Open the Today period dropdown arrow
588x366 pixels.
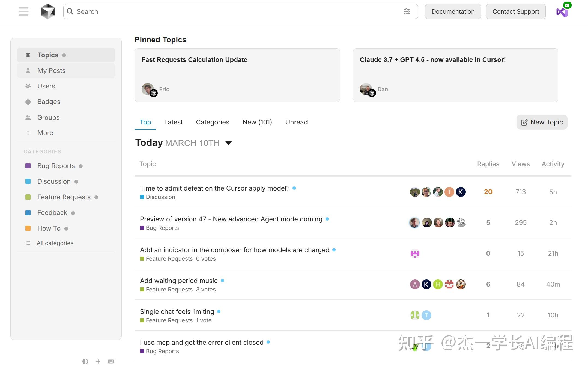pyautogui.click(x=229, y=143)
